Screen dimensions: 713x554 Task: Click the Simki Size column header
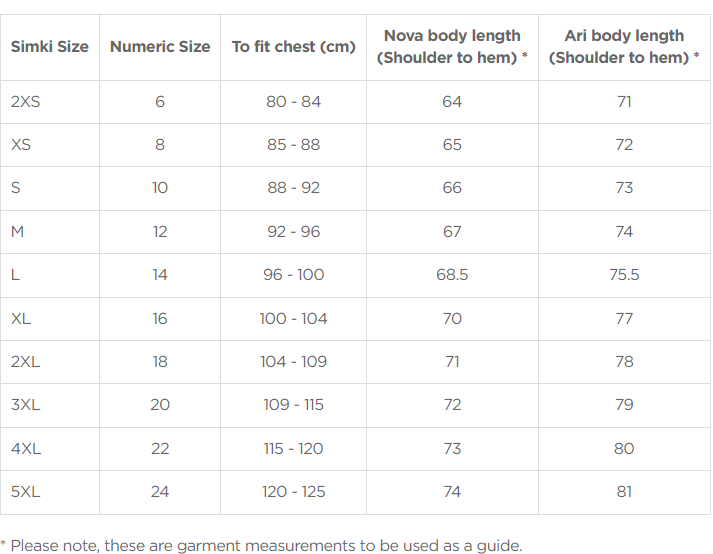pyautogui.click(x=50, y=47)
